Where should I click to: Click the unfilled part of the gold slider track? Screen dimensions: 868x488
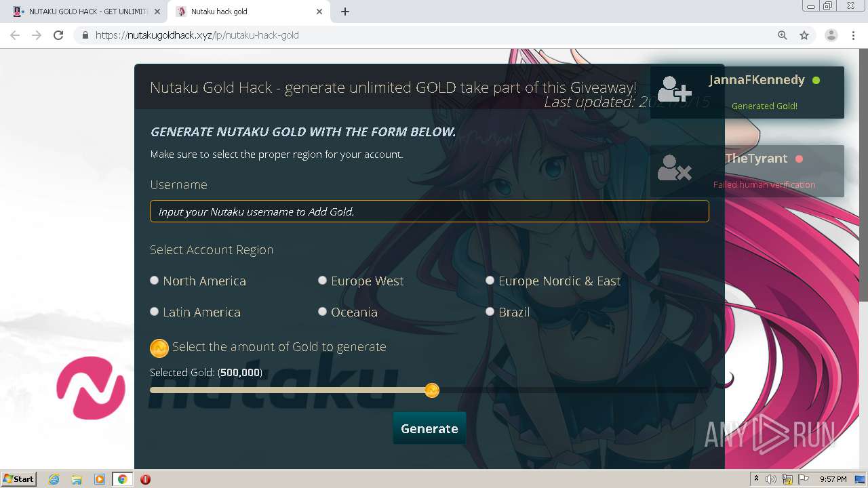pos(574,390)
